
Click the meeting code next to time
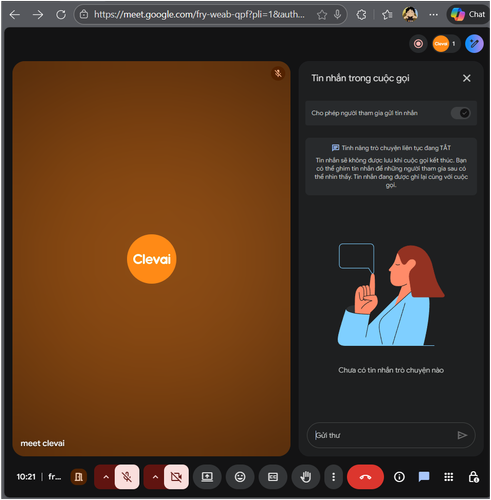55,477
